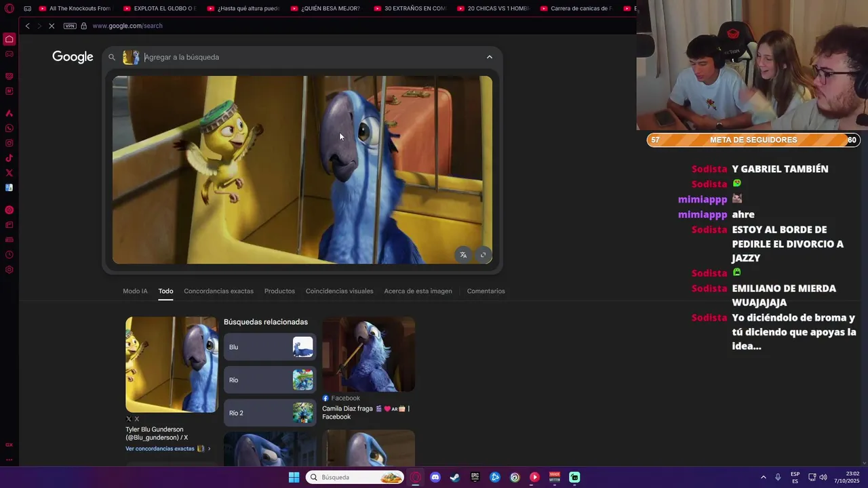Image resolution: width=868 pixels, height=488 pixels.
Task: Open the 'Blu' related search chip
Action: [270, 347]
